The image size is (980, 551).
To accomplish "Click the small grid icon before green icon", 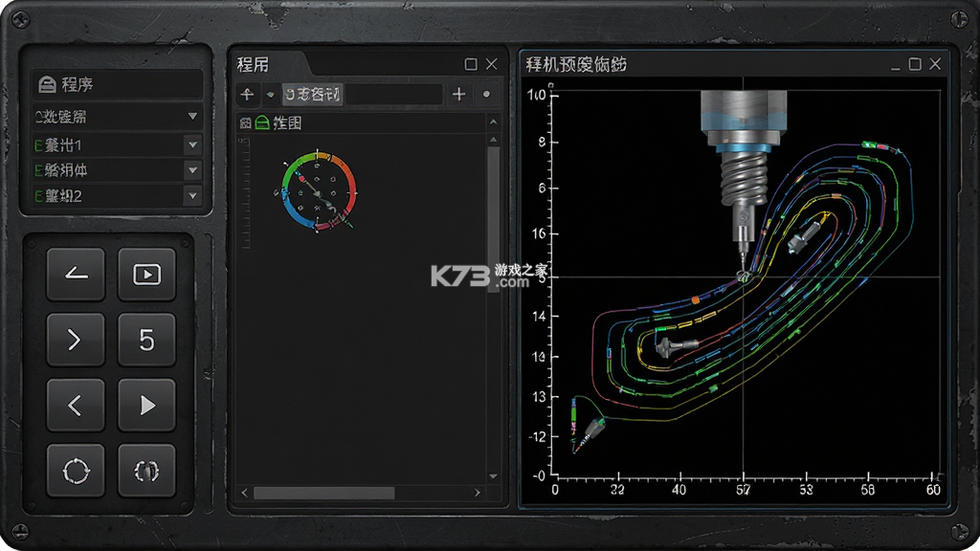I will pos(246,123).
